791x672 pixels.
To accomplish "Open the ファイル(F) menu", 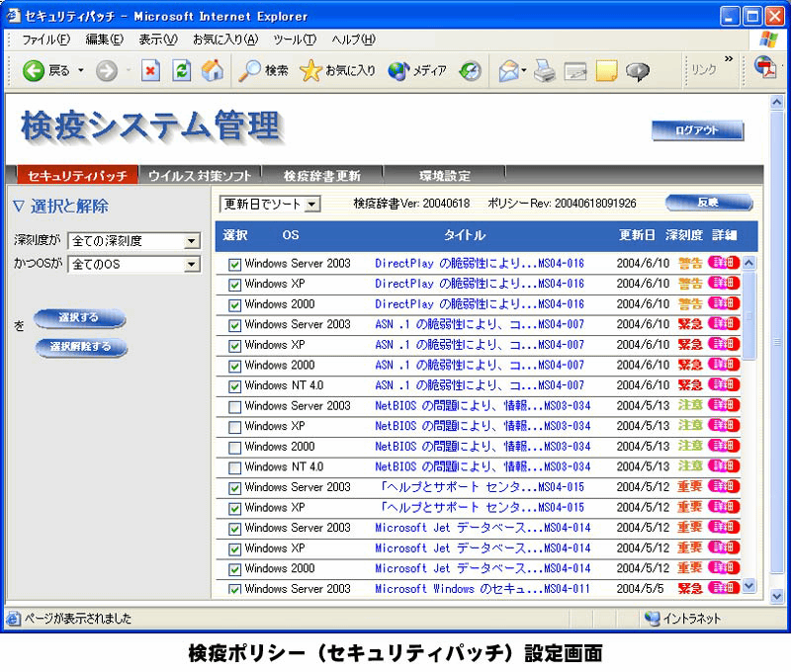I will (45, 40).
